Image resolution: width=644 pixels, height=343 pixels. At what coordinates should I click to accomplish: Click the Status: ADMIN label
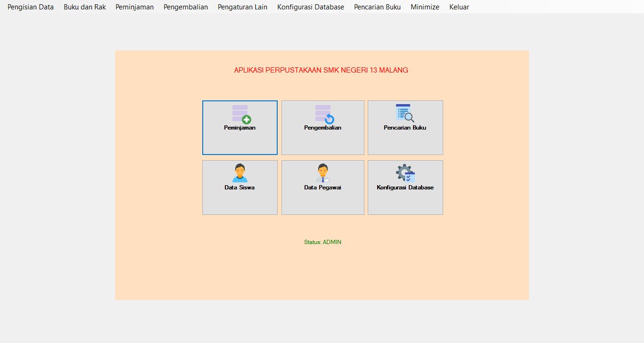tap(322, 242)
